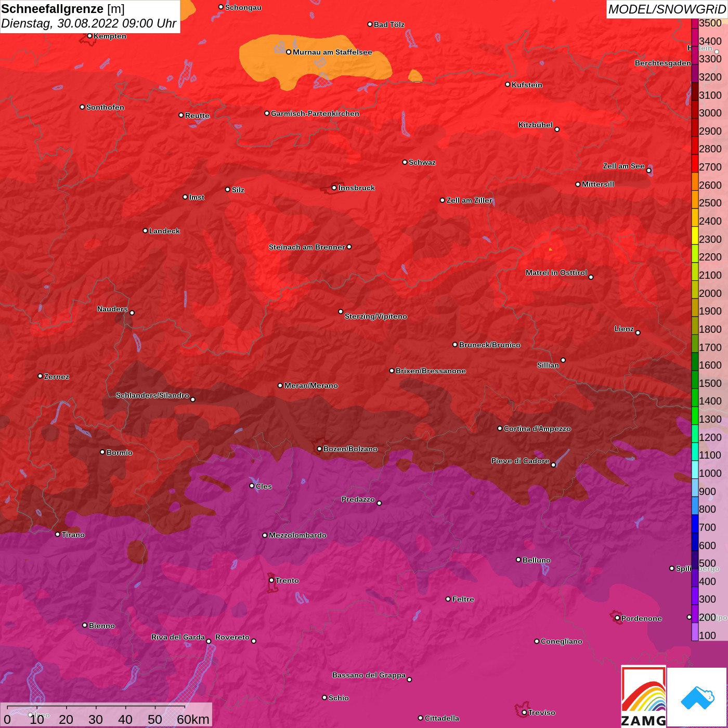
Task: Click the Zell am Ziller label
Action: (470, 200)
